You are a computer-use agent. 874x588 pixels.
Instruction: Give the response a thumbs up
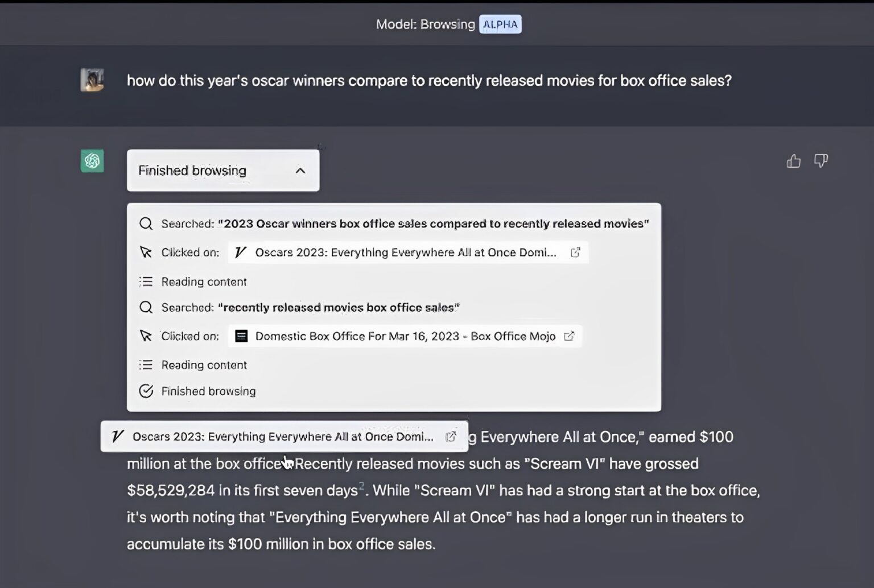793,161
